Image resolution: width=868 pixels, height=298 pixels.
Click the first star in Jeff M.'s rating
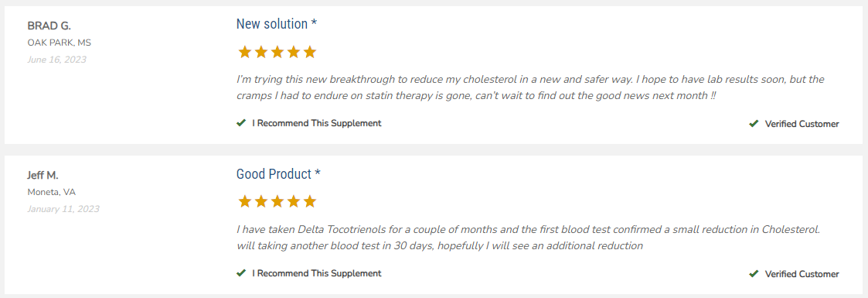(x=245, y=201)
